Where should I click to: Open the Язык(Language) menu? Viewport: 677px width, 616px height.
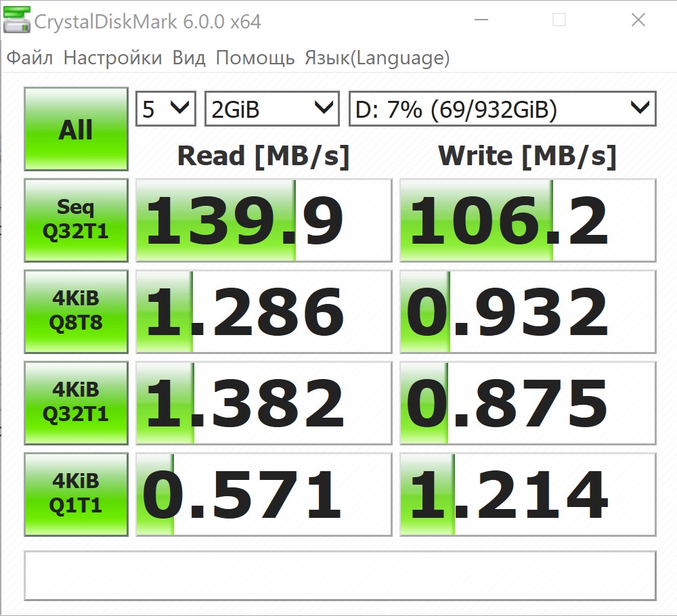click(x=377, y=58)
